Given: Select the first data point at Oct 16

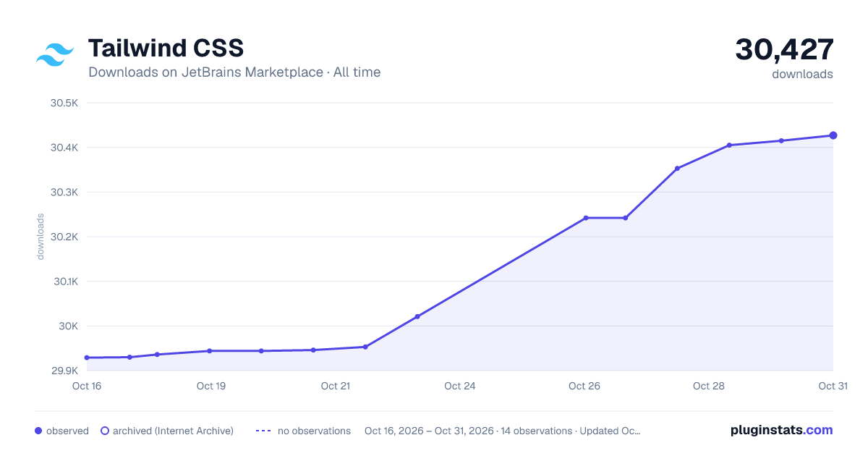Looking at the screenshot, I should (87, 358).
